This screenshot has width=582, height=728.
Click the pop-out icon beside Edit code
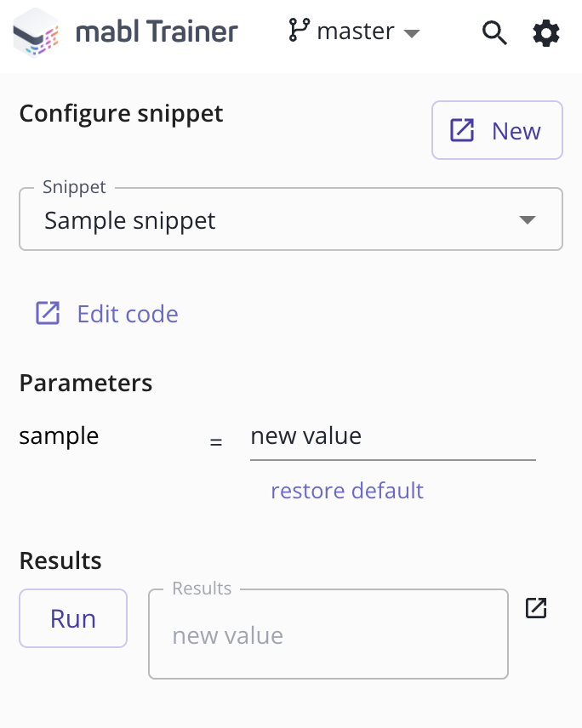[48, 313]
